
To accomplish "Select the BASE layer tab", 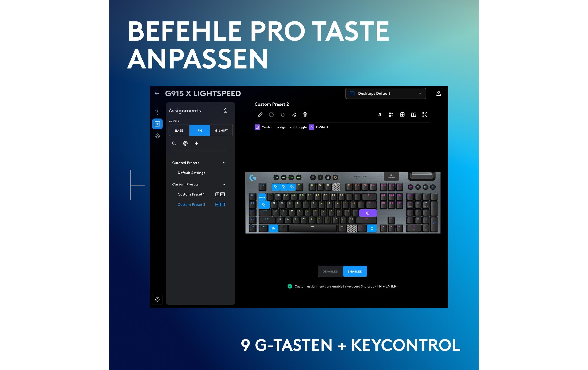I will [x=179, y=130].
